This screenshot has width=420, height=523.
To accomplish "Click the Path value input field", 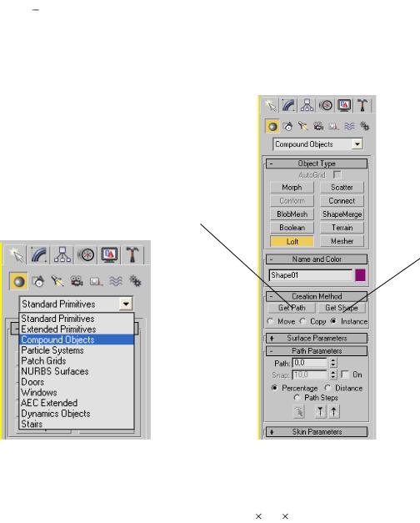I will 310,363.
